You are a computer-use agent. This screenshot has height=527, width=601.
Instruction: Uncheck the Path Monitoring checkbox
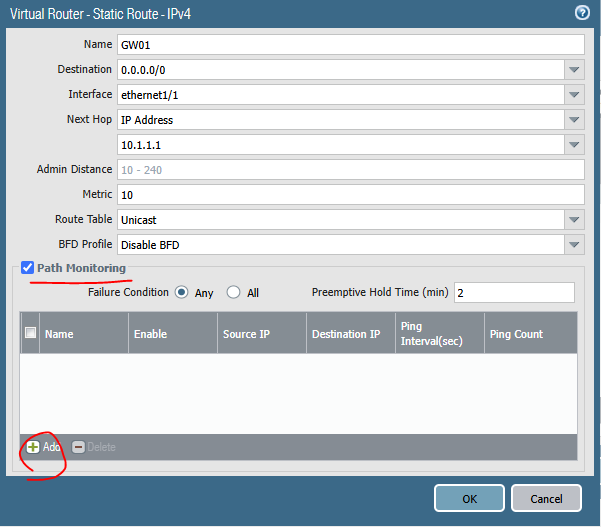[27, 268]
